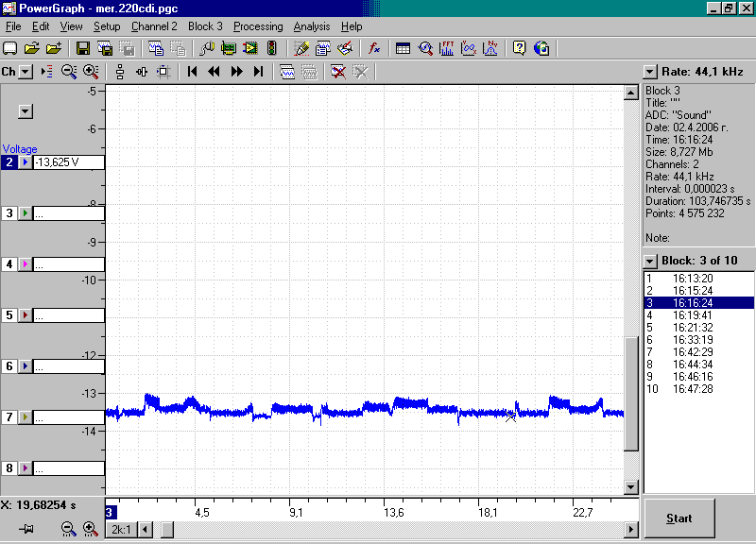The height and width of the screenshot is (544, 756).
Task: Step backward with the rewind button
Action: click(215, 72)
